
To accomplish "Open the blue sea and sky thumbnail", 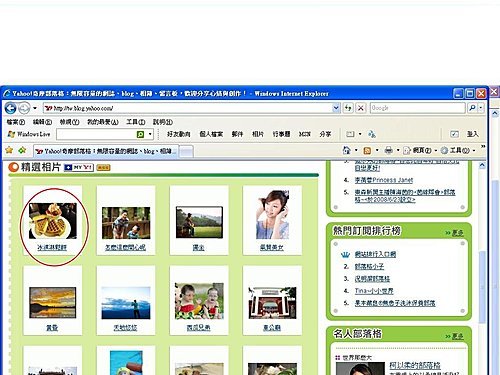I will [x=126, y=303].
